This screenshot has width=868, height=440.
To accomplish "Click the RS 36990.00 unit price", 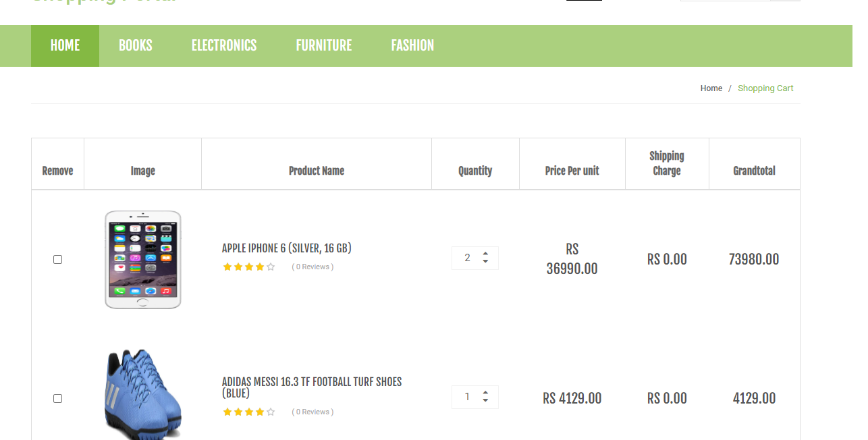I will [x=572, y=259].
